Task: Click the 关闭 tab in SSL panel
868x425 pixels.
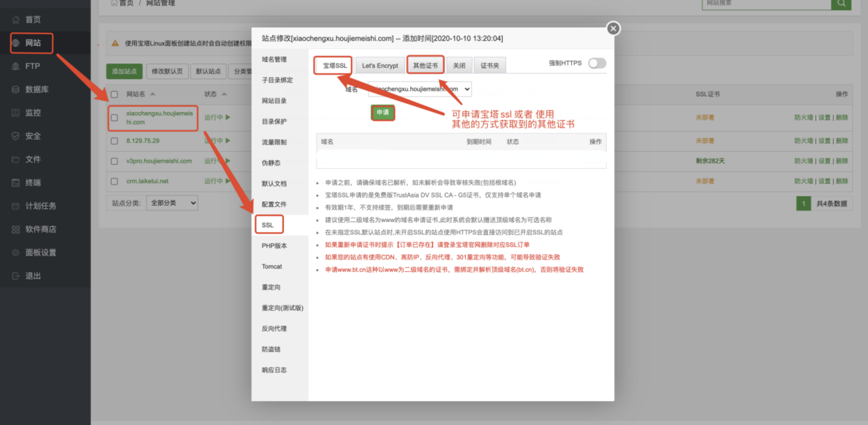Action: click(x=459, y=65)
